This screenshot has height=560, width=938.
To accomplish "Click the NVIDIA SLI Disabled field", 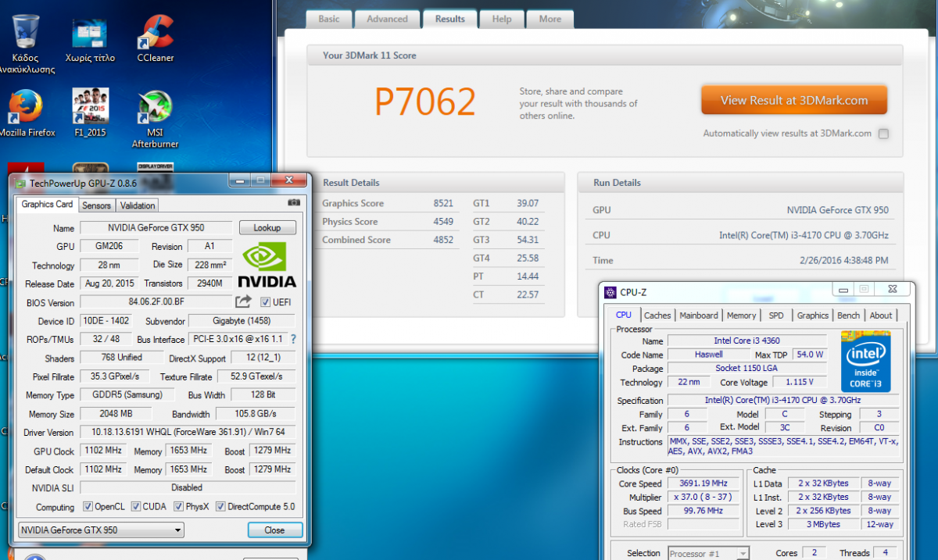I will (188, 487).
